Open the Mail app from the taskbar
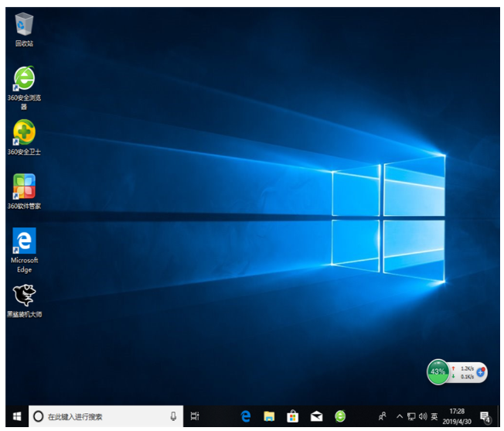 tap(316, 416)
